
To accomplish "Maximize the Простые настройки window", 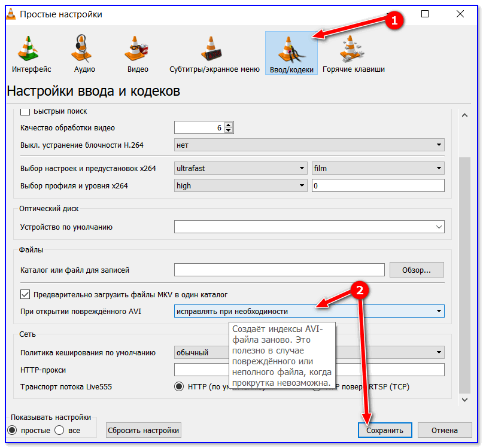I will coord(425,14).
